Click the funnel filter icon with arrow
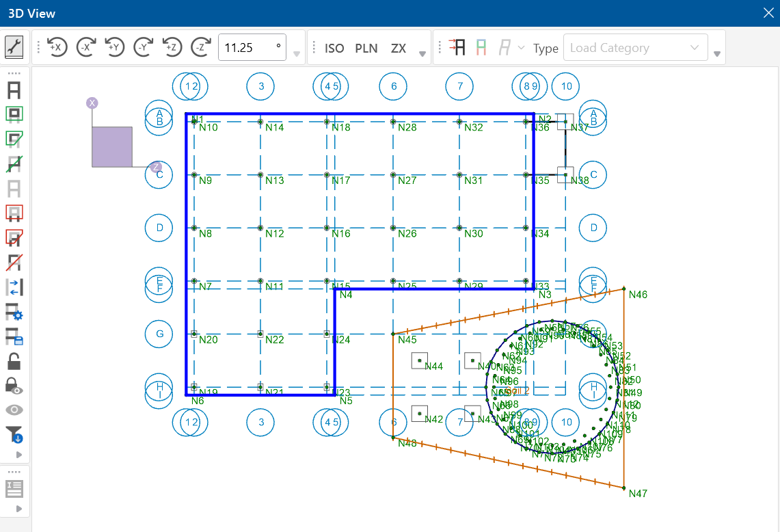780x532 pixels. pyautogui.click(x=14, y=434)
